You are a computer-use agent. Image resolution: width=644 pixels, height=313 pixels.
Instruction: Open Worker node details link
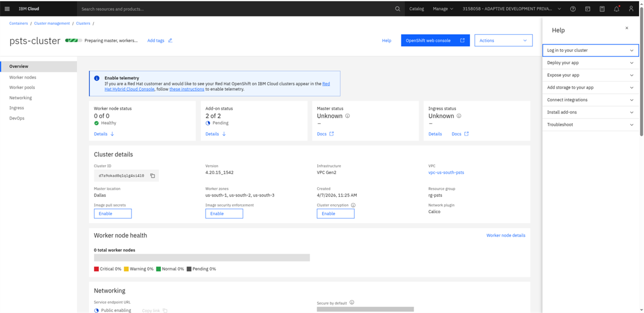pyautogui.click(x=506, y=235)
